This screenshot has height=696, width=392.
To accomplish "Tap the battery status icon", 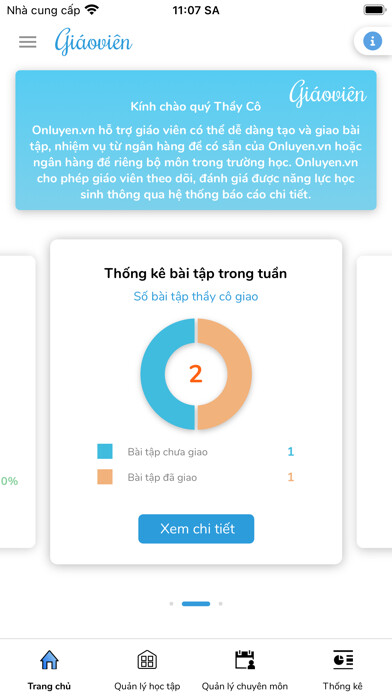I will point(374,10).
